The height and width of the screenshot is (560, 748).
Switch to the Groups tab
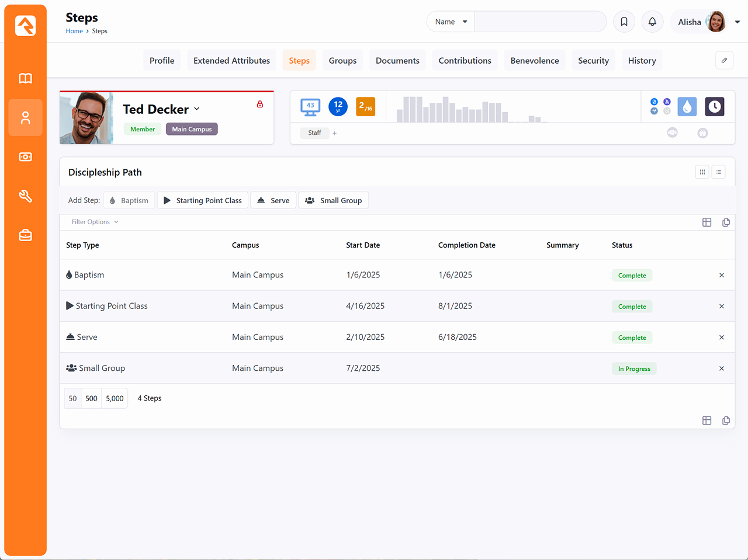click(342, 61)
